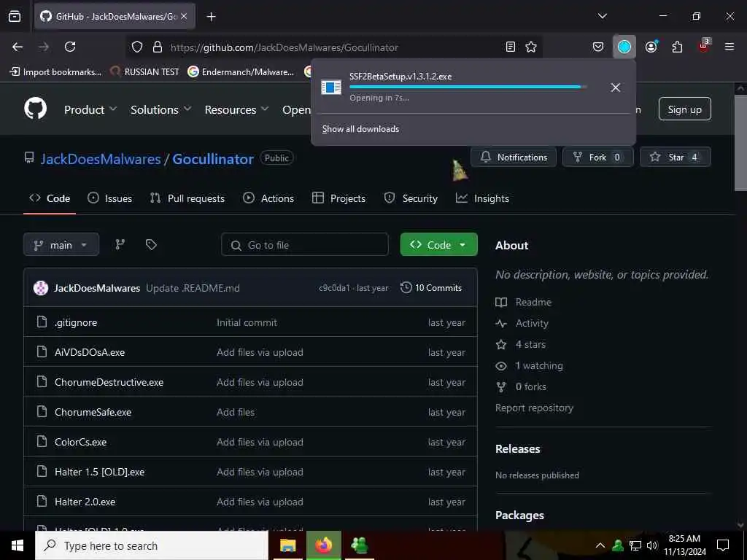
Task: Star the Gocullinator repository
Action: pyautogui.click(x=675, y=157)
